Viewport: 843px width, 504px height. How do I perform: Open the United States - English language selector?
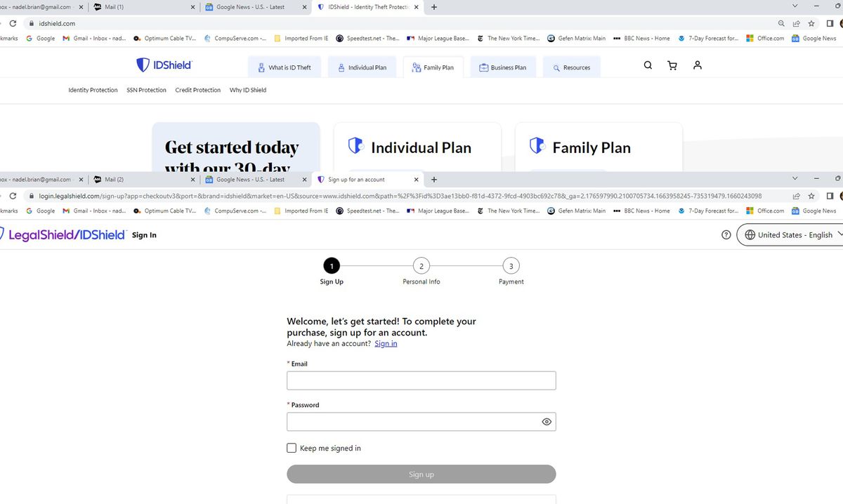point(790,234)
